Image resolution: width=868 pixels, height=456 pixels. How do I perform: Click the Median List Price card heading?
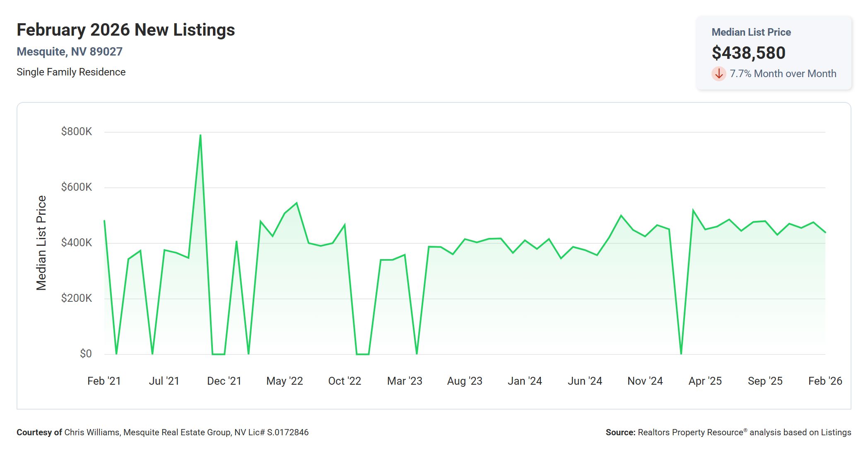pos(751,32)
